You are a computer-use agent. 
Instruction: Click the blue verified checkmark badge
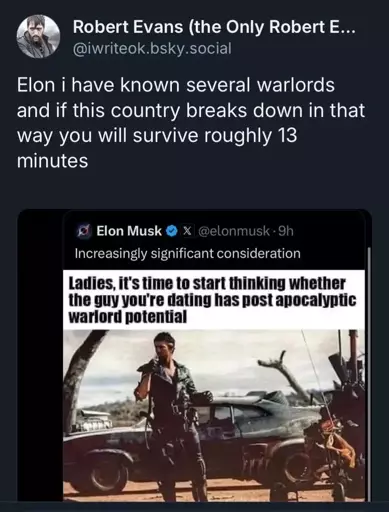(x=172, y=231)
